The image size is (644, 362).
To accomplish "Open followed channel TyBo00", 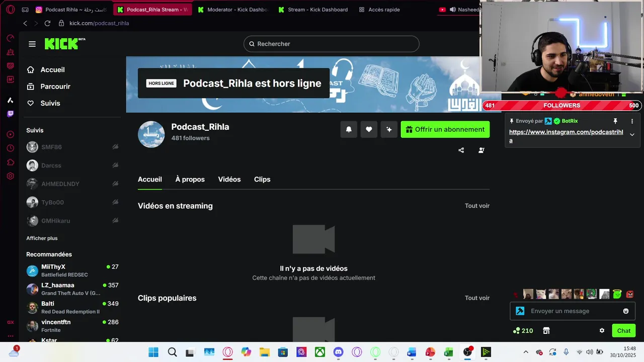I will click(72, 203).
